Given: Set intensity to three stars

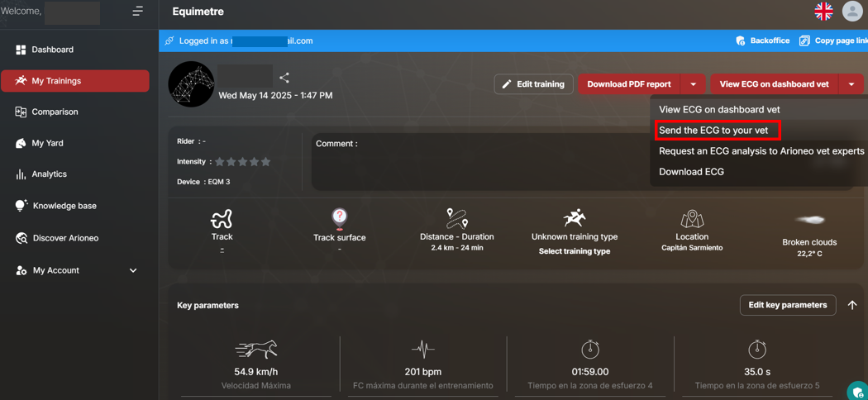Looking at the screenshot, I should click(242, 162).
